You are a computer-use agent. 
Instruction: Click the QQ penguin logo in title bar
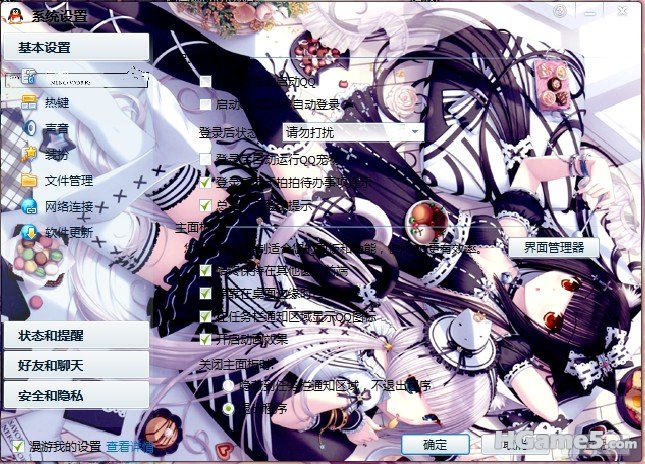pyautogui.click(x=15, y=16)
